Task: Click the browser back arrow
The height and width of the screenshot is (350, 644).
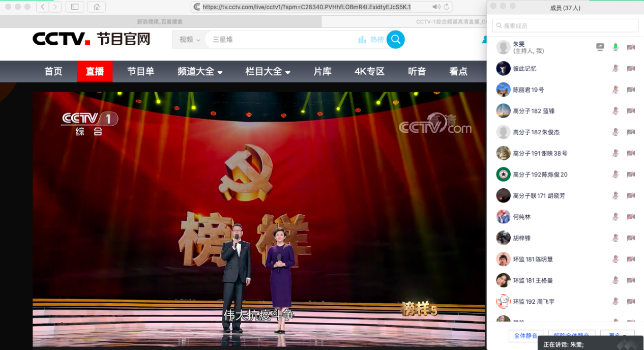Action: [42, 7]
